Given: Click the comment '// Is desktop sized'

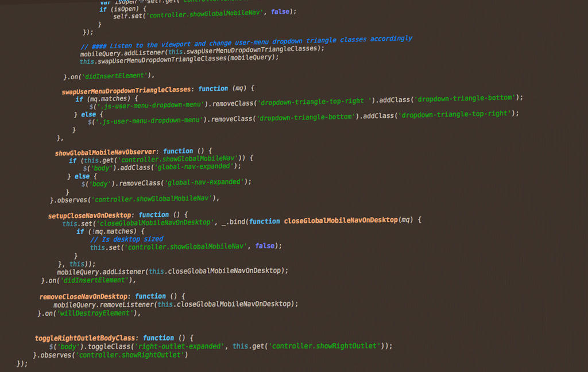Looking at the screenshot, I should [126, 239].
